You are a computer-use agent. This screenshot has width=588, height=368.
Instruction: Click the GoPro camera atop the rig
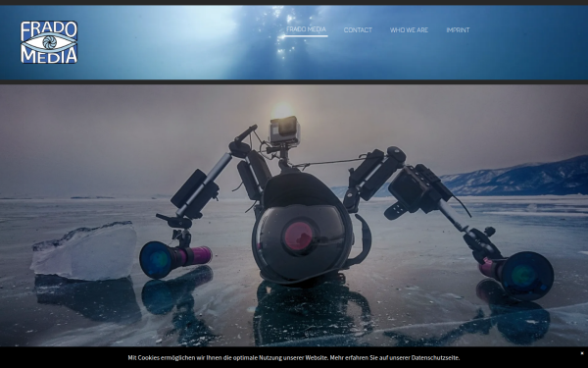click(284, 131)
